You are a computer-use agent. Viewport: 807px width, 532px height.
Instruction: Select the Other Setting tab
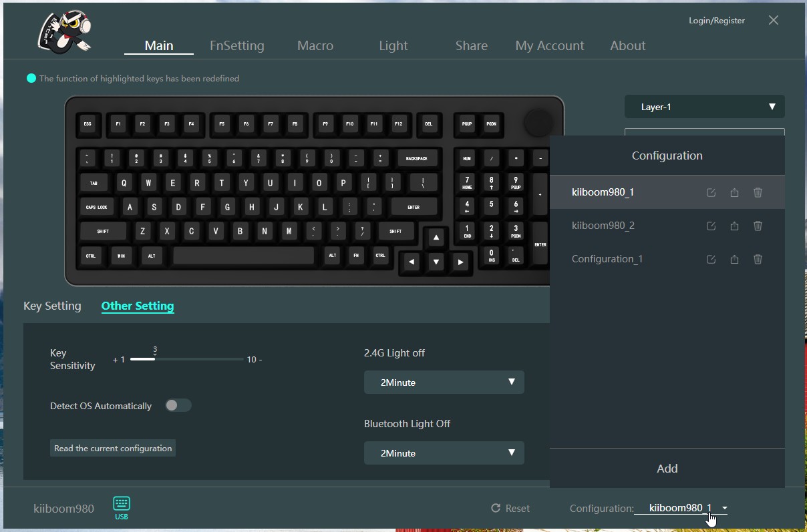[138, 306]
